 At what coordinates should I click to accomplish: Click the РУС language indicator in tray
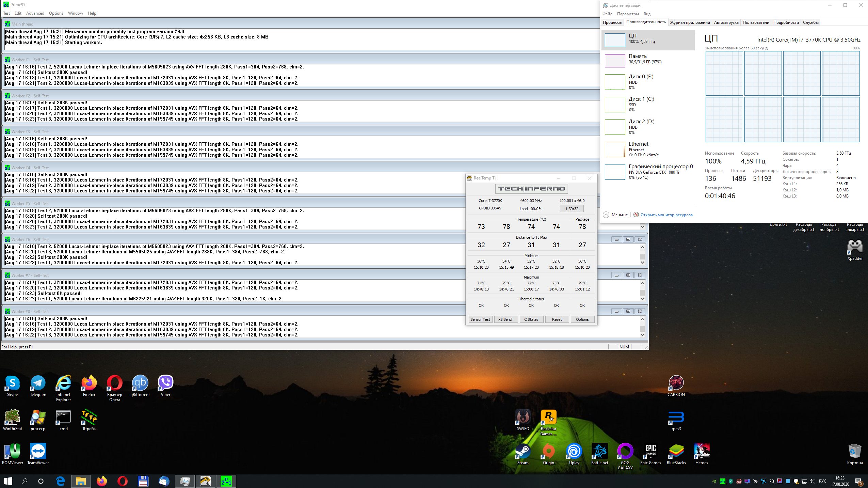click(x=822, y=481)
